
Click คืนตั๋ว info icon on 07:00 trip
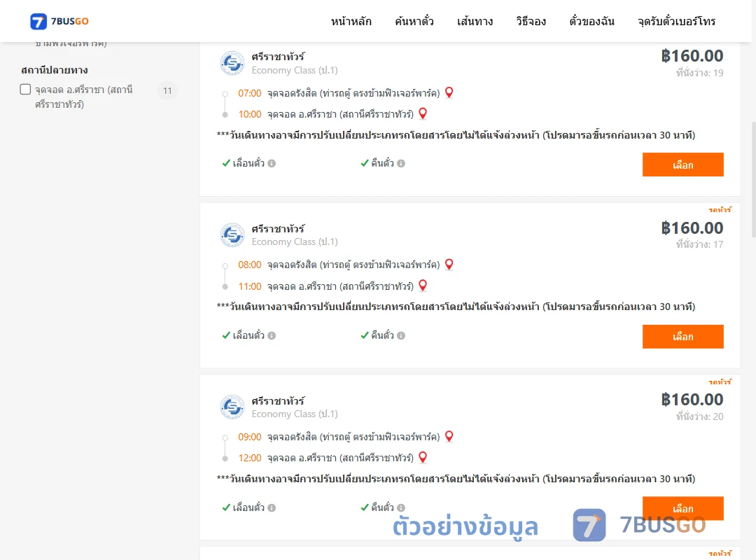coord(401,164)
